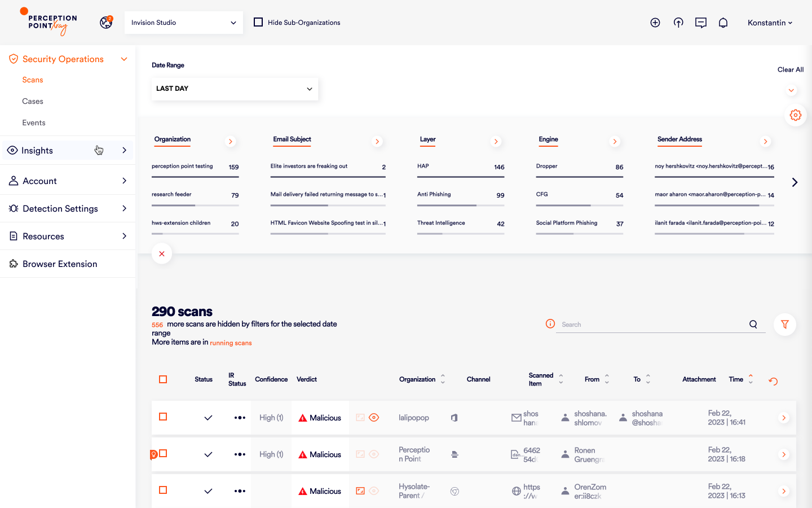Open the orange settings gear icon
The width and height of the screenshot is (812, 508).
(796, 115)
